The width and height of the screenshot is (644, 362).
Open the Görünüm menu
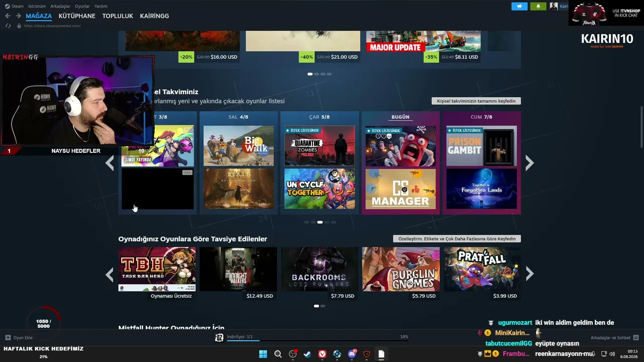(37, 7)
